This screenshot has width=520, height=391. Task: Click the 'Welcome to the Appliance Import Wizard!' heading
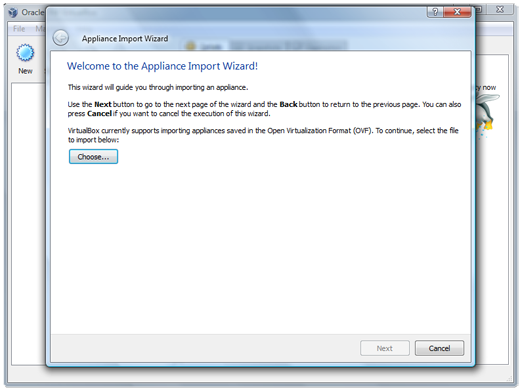pyautogui.click(x=162, y=66)
